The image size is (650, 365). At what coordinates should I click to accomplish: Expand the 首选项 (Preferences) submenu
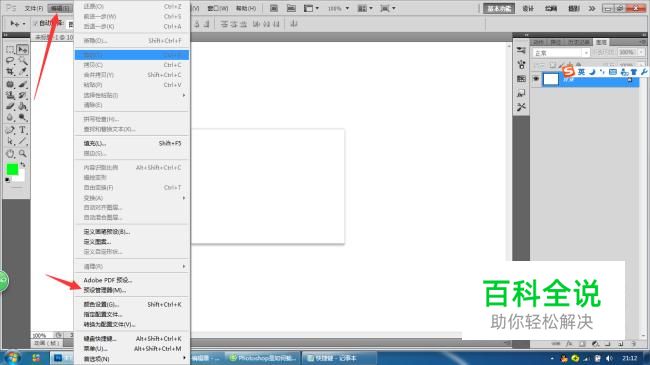(x=131, y=359)
